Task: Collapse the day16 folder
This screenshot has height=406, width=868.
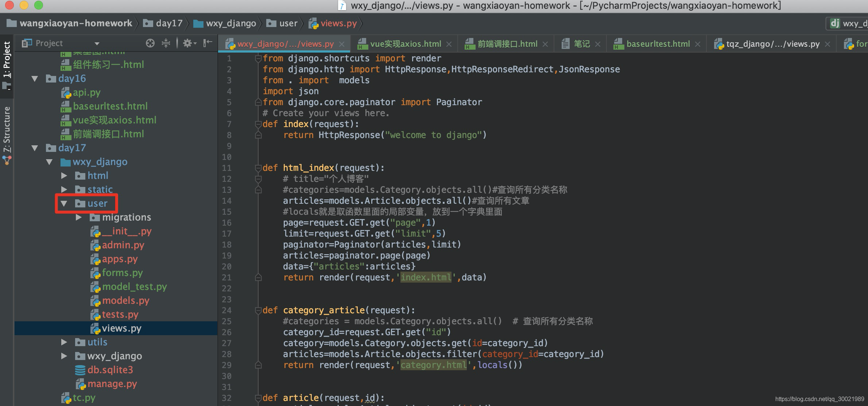Action: coord(35,78)
